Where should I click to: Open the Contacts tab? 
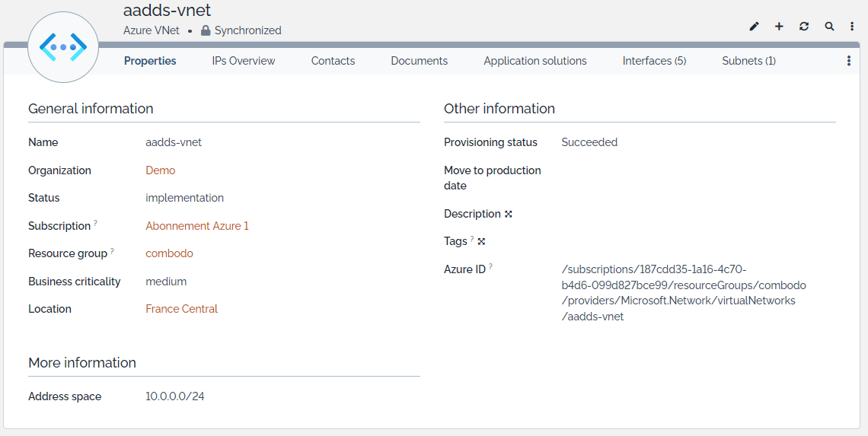point(333,61)
